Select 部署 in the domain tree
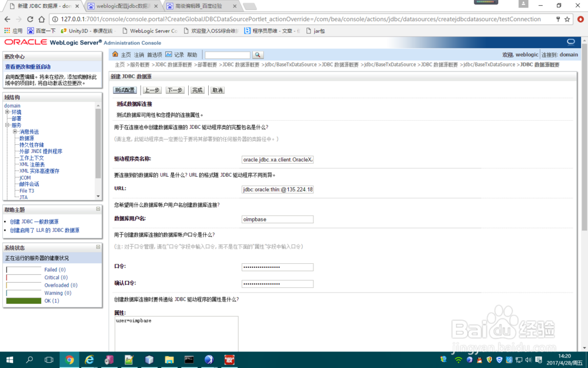Viewport: 588px width, 368px height. click(x=16, y=119)
